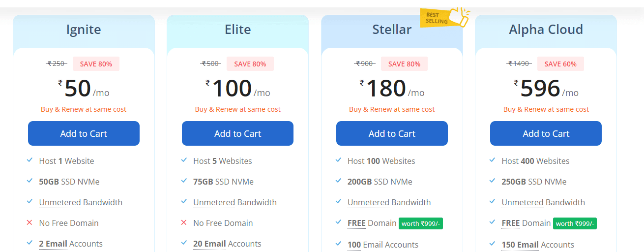Screen dimensions: 644x252
Task: Click FREE Domain text in Stellar plan
Action: click(x=372, y=223)
